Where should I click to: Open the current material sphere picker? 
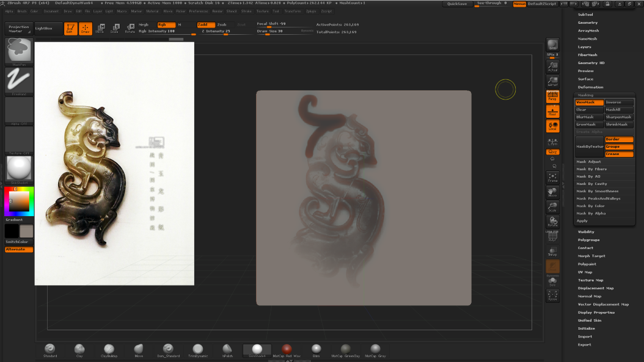pyautogui.click(x=19, y=170)
